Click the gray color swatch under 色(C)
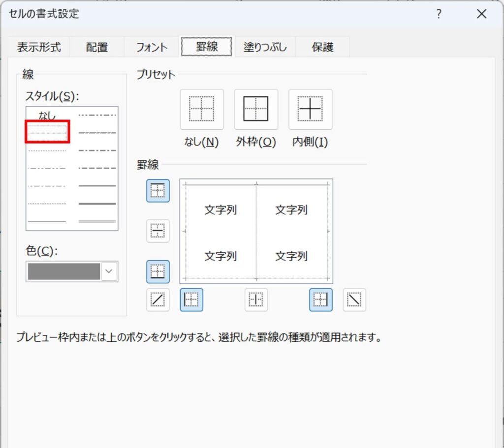Screen dimensions: 504x448 [64, 271]
